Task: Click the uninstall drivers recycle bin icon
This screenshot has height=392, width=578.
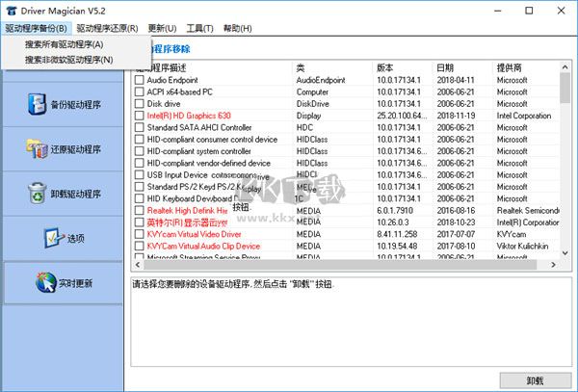Action: point(38,193)
